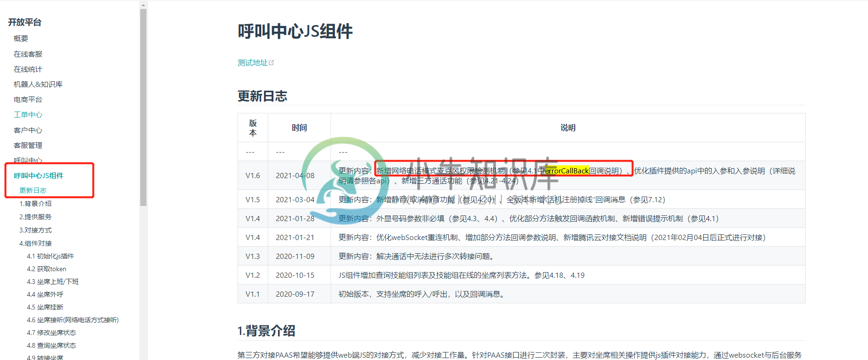Image resolution: width=868 pixels, height=360 pixels.
Task: Select 呼叫中心JS组件 in sidebar
Action: point(38,175)
